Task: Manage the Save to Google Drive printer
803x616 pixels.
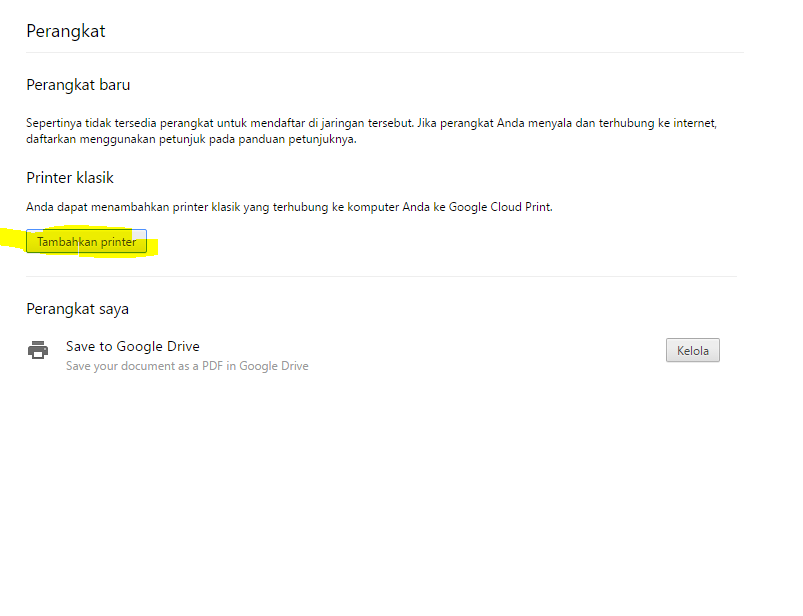Action: tap(692, 350)
